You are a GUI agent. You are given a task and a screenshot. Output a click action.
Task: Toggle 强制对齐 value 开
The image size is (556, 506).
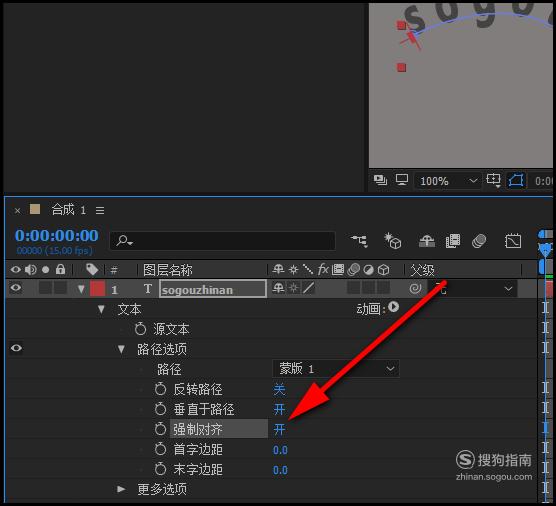279,429
